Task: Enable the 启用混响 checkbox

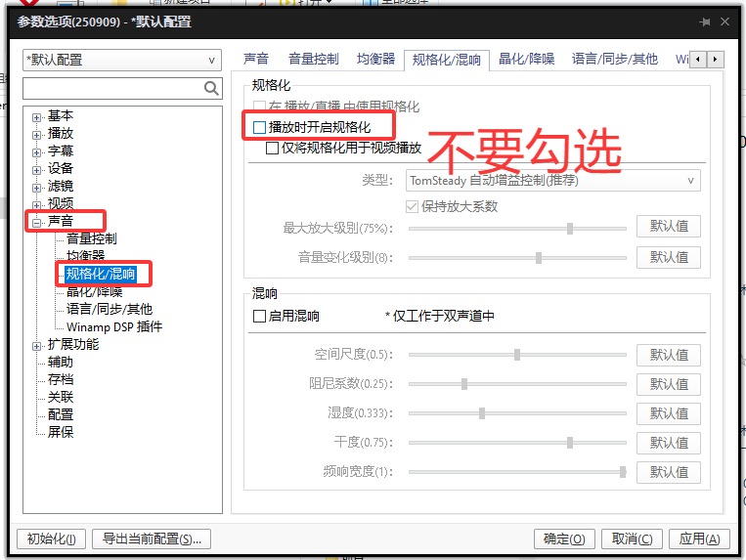Action: click(259, 316)
